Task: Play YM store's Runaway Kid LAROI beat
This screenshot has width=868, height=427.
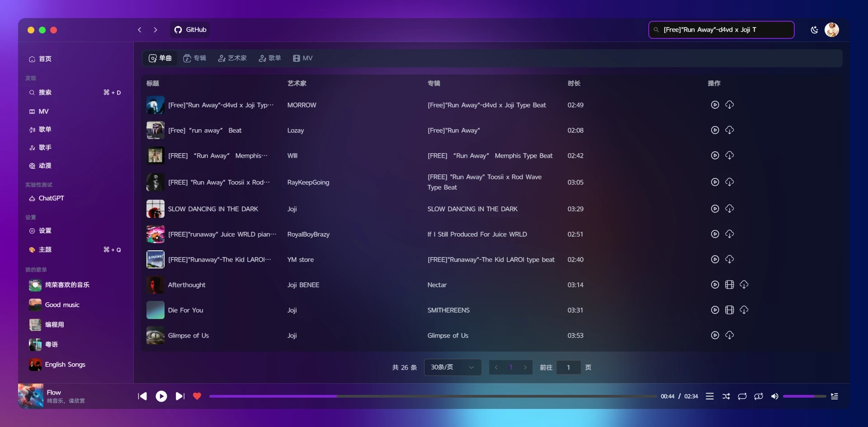Action: click(715, 259)
